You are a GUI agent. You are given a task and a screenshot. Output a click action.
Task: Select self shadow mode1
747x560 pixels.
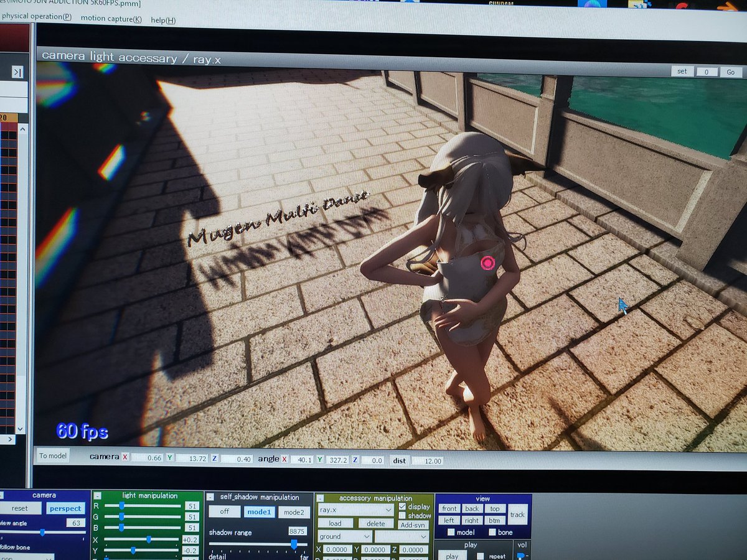click(x=258, y=512)
